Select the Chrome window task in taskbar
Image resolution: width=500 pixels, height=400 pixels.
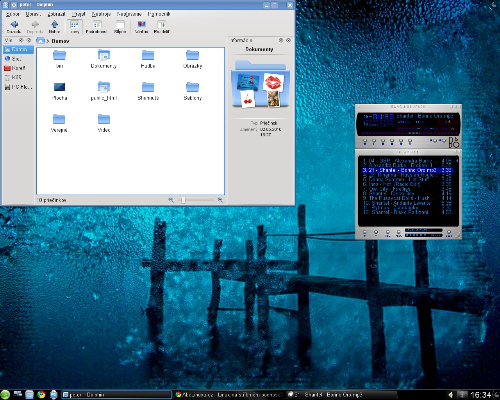point(227,395)
